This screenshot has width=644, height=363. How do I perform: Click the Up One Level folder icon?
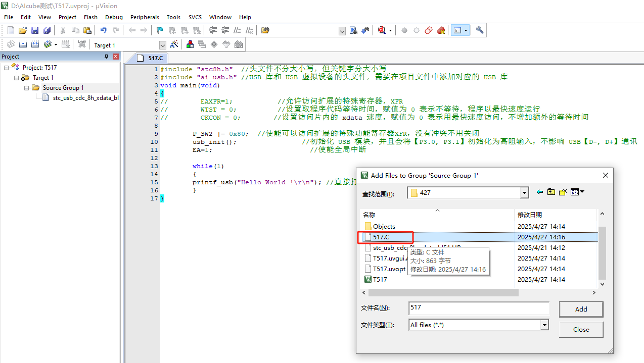[551, 192]
